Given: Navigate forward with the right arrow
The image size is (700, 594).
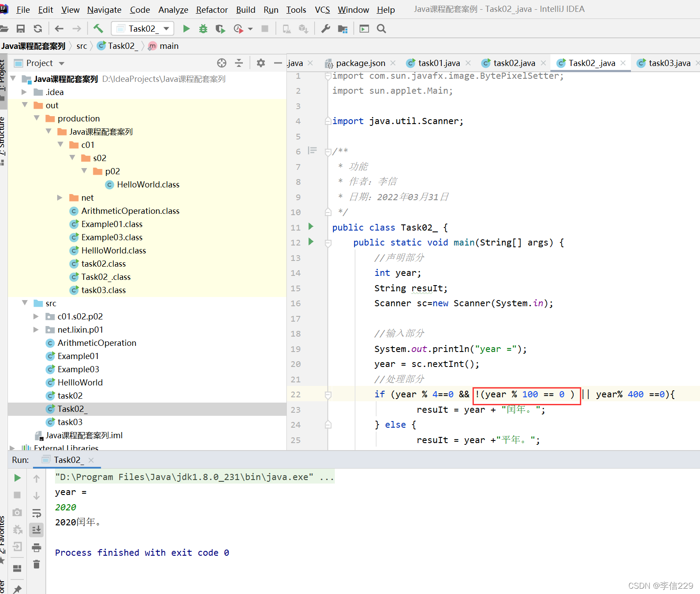Looking at the screenshot, I should click(x=77, y=29).
